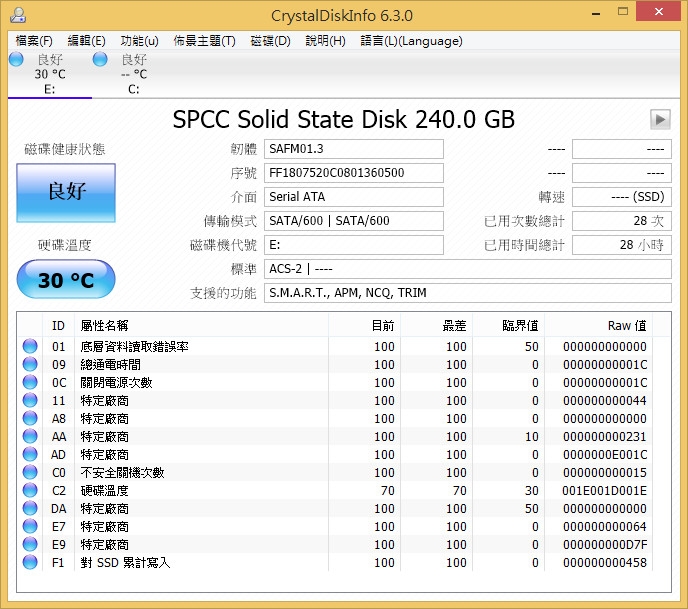Click status icon of attribute E9 row

click(x=30, y=544)
